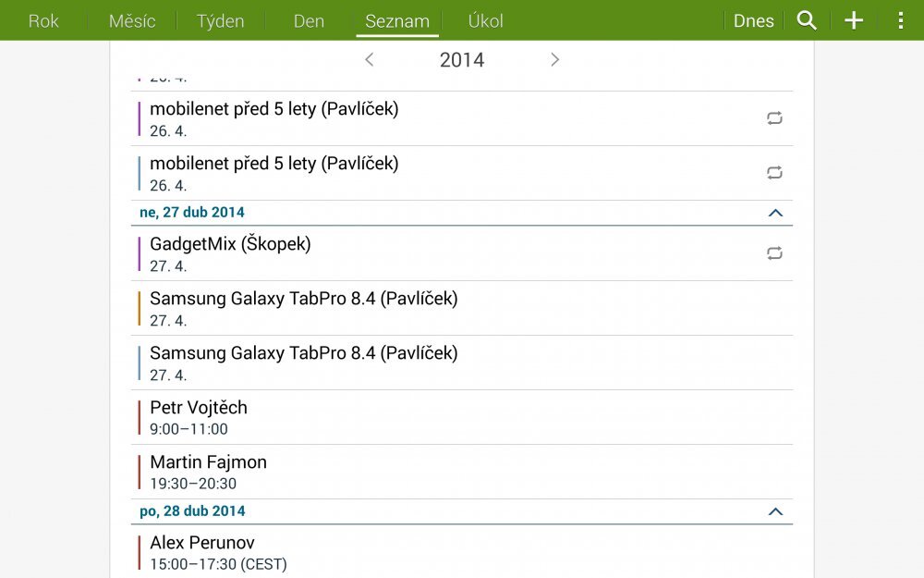Screen dimensions: 924x578
Task: Click the repeat icon beside first mobilenet event
Action: [x=773, y=117]
